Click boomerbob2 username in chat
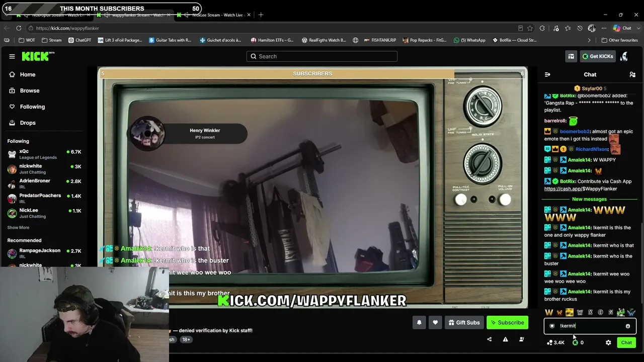Screen dimensions: 644x362 (x=575, y=131)
